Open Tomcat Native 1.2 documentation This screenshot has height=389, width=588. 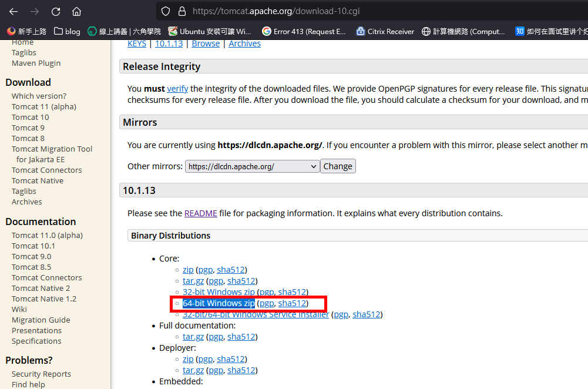(x=44, y=299)
